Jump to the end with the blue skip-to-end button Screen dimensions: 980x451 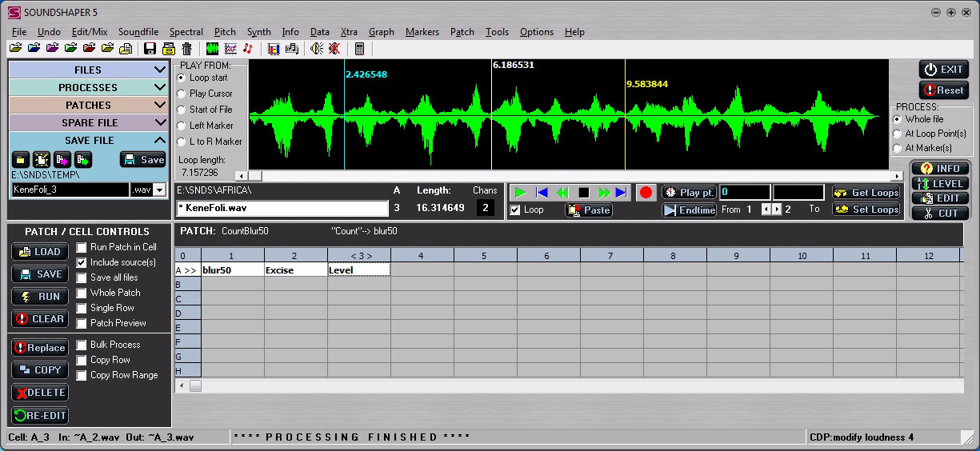[x=622, y=192]
